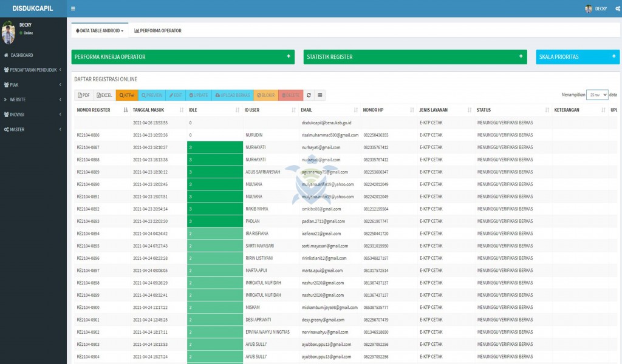Switch to the Performa Operator tab

click(158, 30)
